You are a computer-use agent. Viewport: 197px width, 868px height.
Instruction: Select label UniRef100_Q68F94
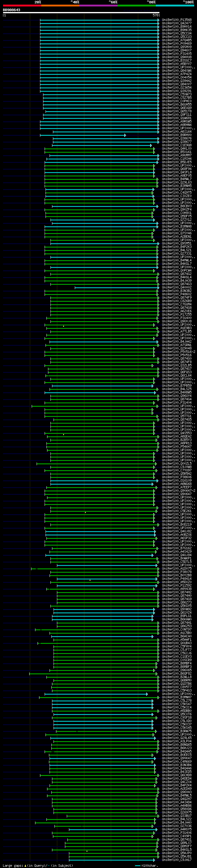coord(177,169)
